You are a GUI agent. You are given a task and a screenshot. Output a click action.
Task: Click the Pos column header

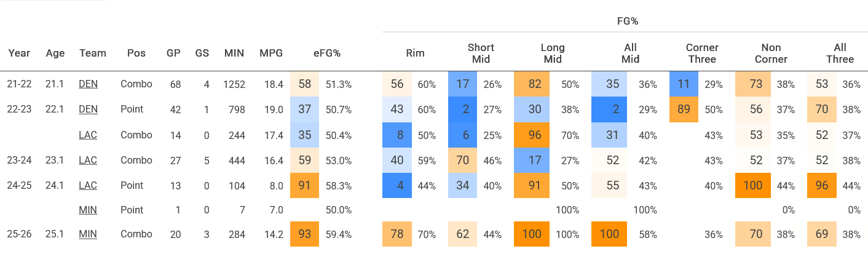[136, 54]
